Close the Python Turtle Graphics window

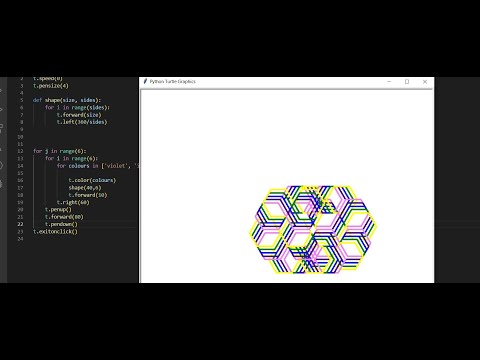(425, 81)
